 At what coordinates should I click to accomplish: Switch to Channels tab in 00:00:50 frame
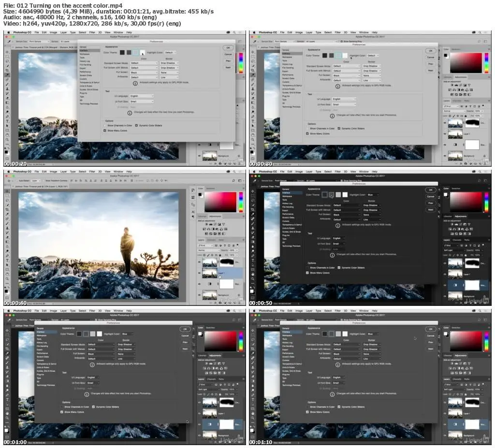457,240
